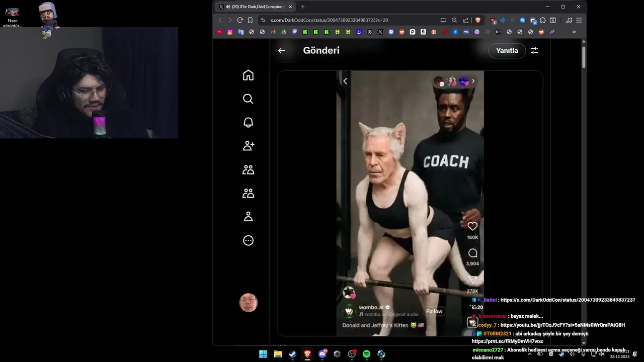Open the Google Drive bookmark
Screen dimensions: 644x362
tap(284, 32)
